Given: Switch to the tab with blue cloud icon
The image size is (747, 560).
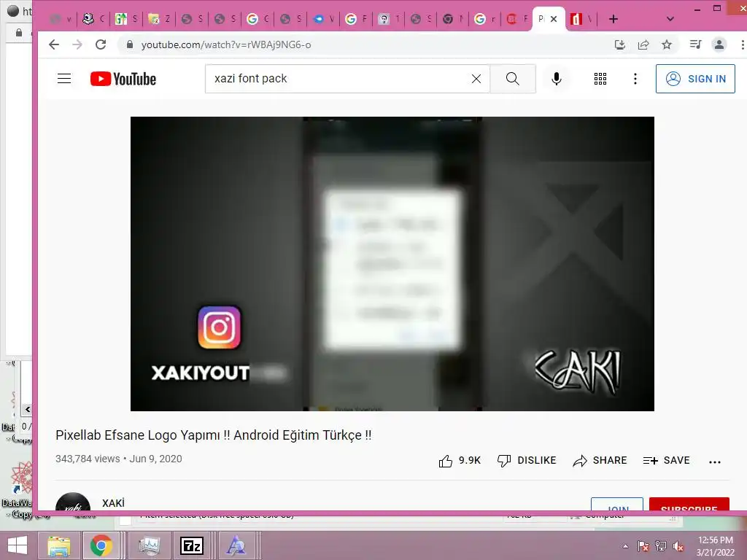Looking at the screenshot, I should pos(324,19).
